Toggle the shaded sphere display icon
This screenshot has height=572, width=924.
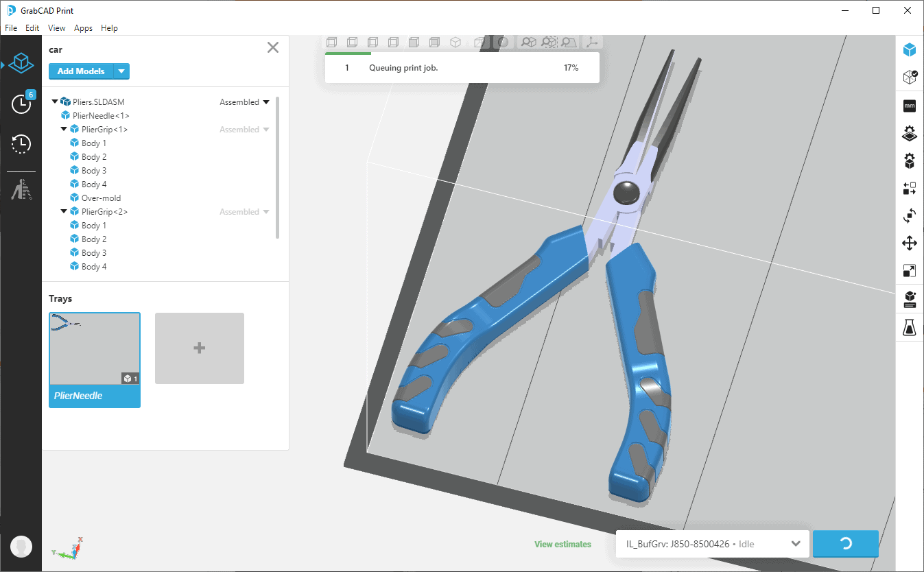[503, 43]
